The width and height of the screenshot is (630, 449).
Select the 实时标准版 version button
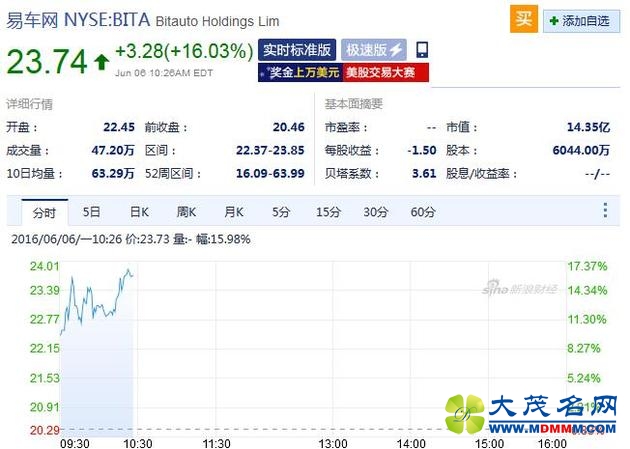[x=296, y=49]
